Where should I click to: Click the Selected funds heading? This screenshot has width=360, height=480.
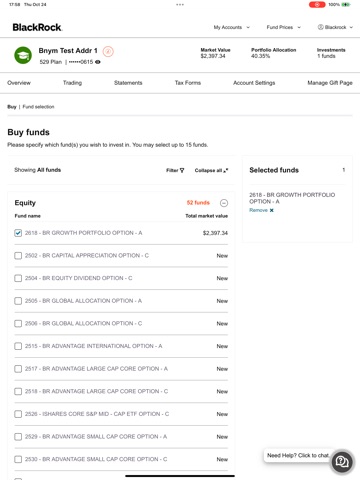[x=274, y=170]
